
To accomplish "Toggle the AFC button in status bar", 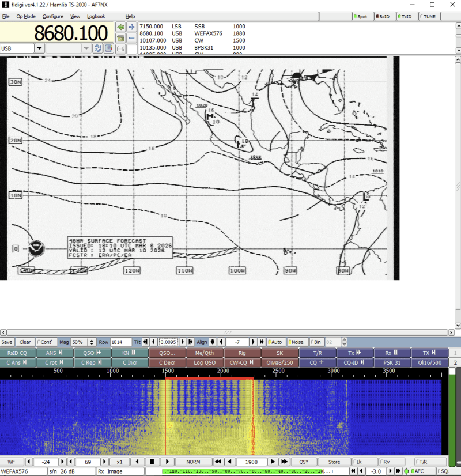I will tap(418, 471).
